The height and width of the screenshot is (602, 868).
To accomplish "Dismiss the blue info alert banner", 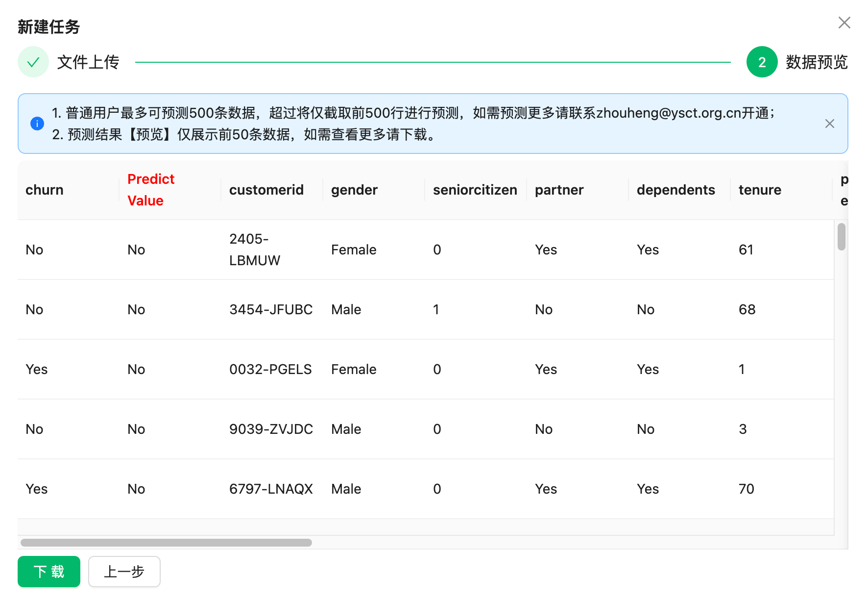I will [x=829, y=124].
